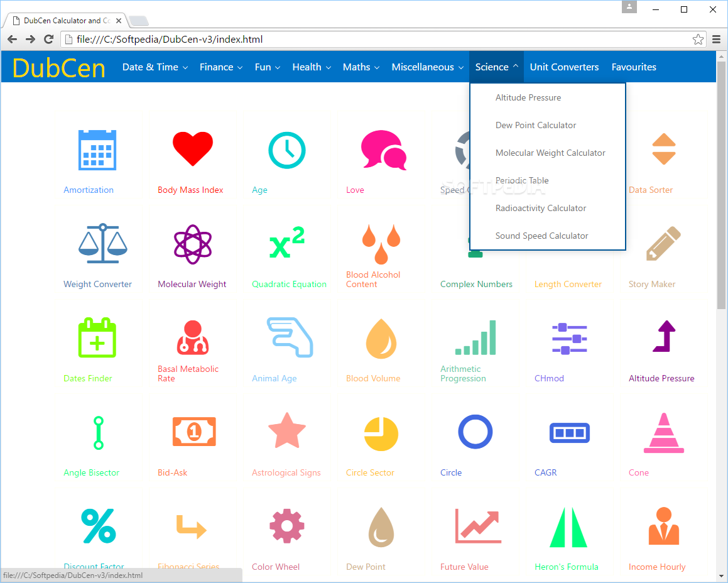The height and width of the screenshot is (583, 728).
Task: Open the Fun dropdown menu
Action: (x=268, y=67)
